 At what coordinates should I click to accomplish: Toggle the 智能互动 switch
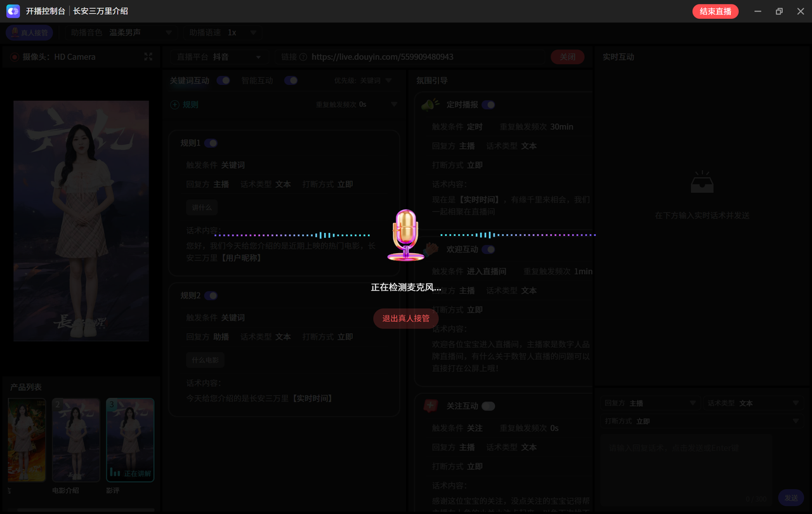[x=291, y=81]
